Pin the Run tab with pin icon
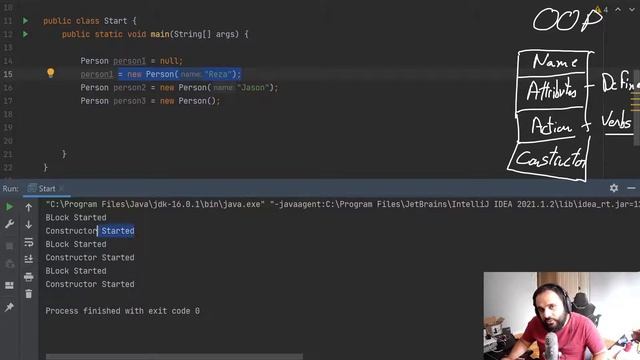640x360 pixels. click(9, 307)
